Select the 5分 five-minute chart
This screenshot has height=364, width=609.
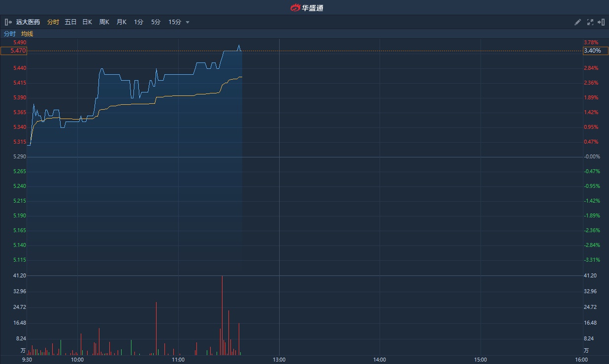(156, 22)
